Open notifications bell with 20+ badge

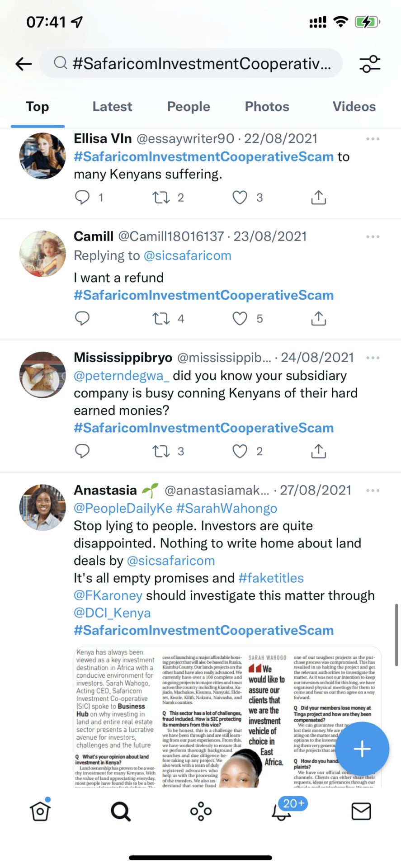(282, 812)
